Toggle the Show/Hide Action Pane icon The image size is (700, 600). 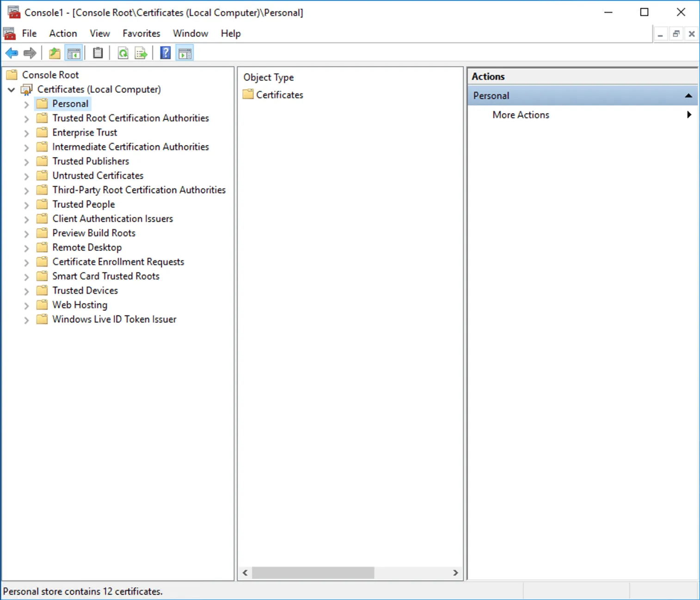click(x=185, y=52)
